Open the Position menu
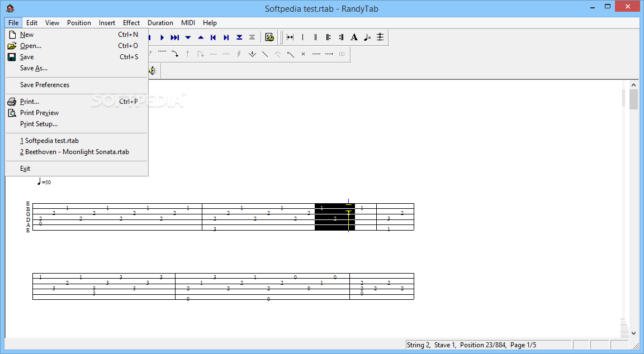The height and width of the screenshot is (354, 644). (x=79, y=22)
